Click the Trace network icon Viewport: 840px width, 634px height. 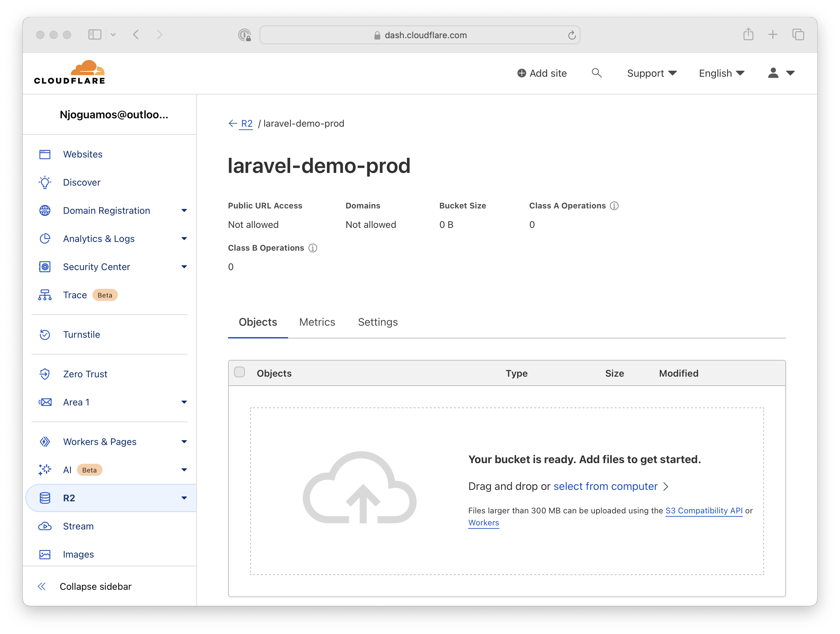45,295
